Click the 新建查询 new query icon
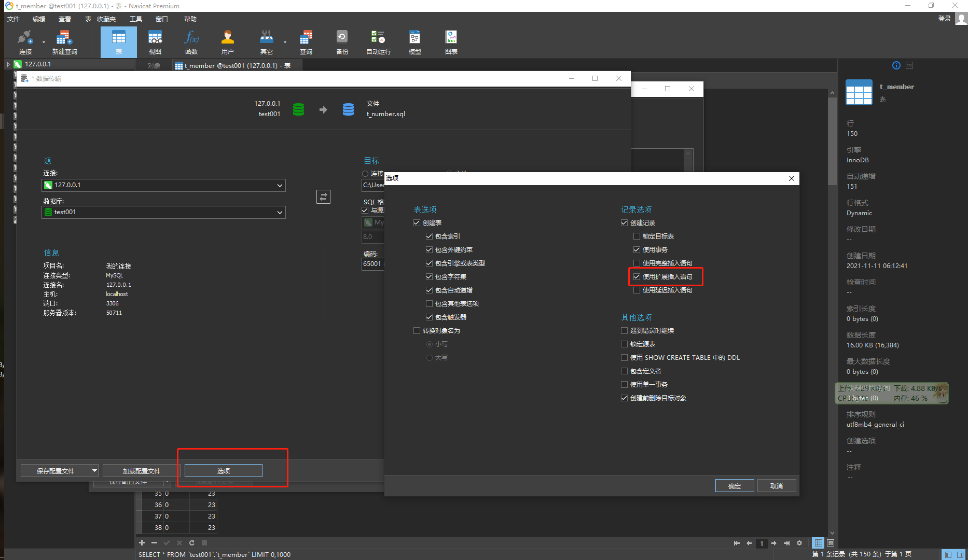This screenshot has height=560, width=968. coord(64,42)
